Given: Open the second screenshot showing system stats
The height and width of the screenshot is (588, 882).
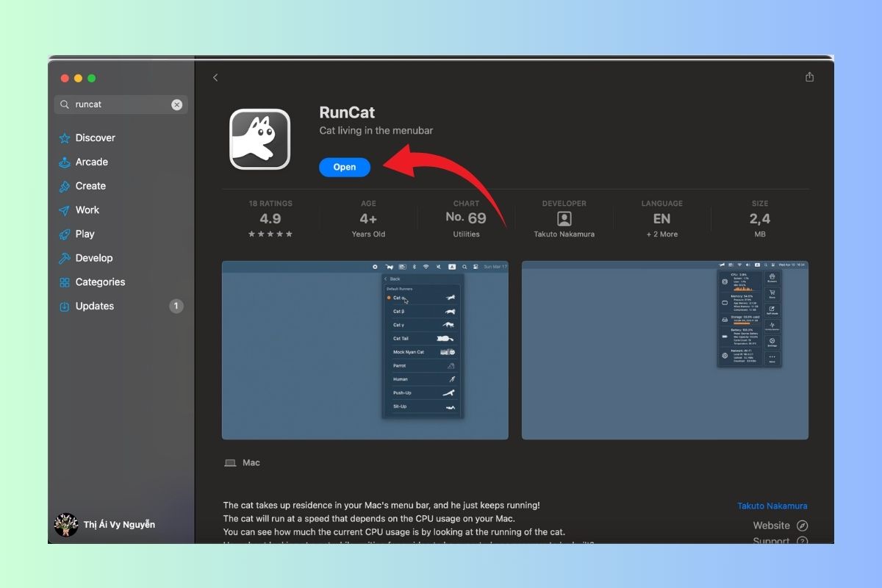Looking at the screenshot, I should tap(665, 350).
